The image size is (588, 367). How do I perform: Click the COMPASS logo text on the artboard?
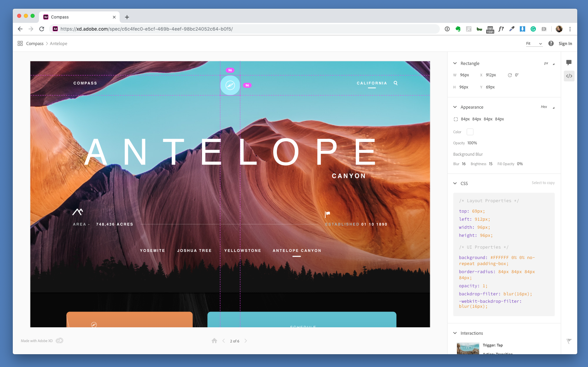(85, 83)
